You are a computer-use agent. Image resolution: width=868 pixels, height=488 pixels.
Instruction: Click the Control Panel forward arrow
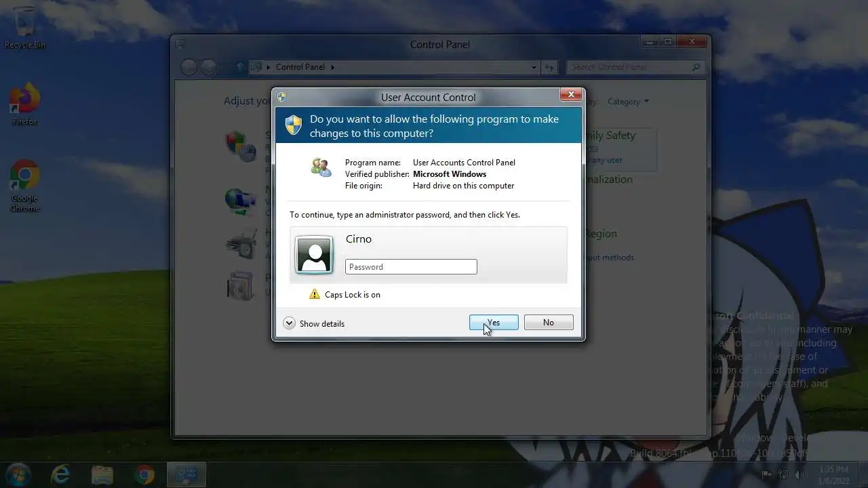209,67
